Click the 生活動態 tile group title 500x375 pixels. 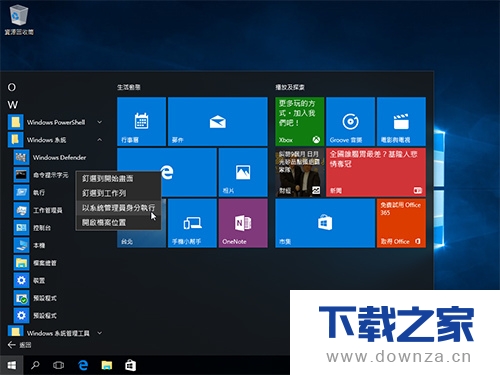click(x=129, y=87)
